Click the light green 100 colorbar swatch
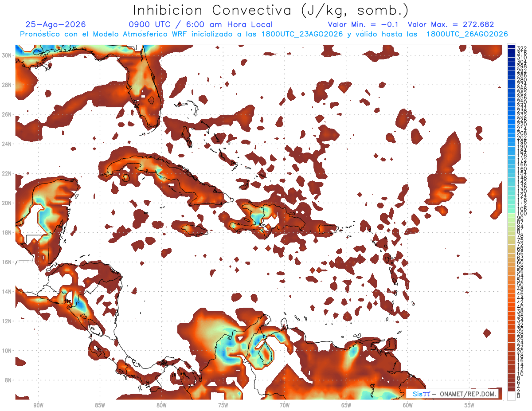The width and height of the screenshot is (532, 411). [511, 215]
